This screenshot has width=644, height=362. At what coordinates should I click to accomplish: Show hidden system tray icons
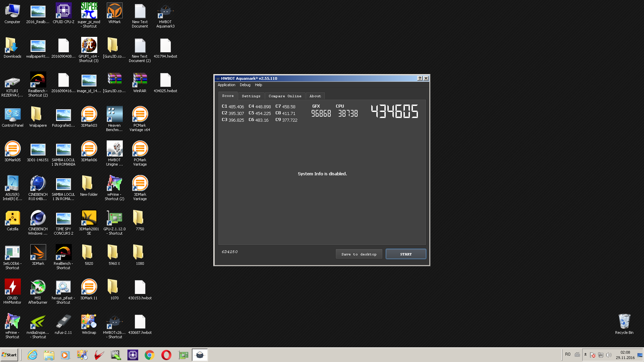click(x=586, y=355)
